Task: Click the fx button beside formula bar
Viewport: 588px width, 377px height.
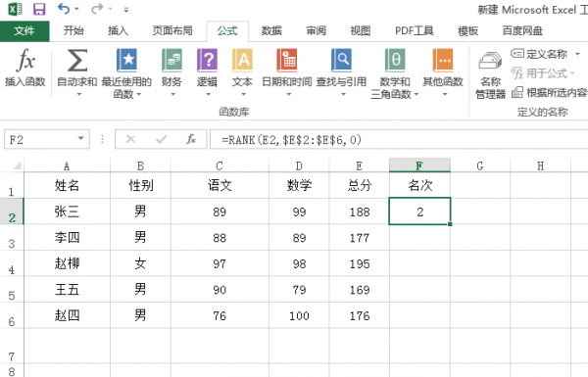Action: coord(191,139)
